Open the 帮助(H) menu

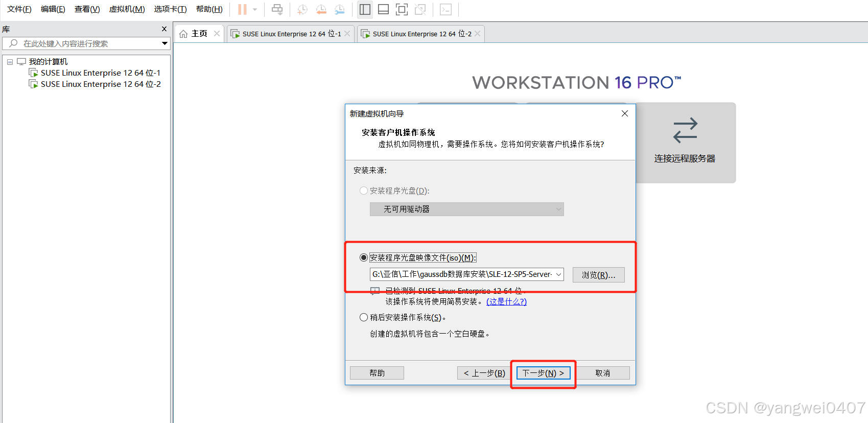[x=209, y=9]
